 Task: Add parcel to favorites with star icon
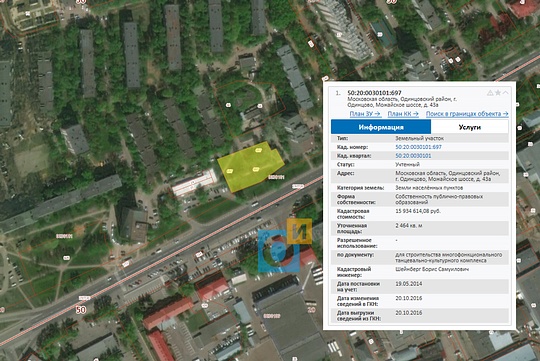[498, 93]
